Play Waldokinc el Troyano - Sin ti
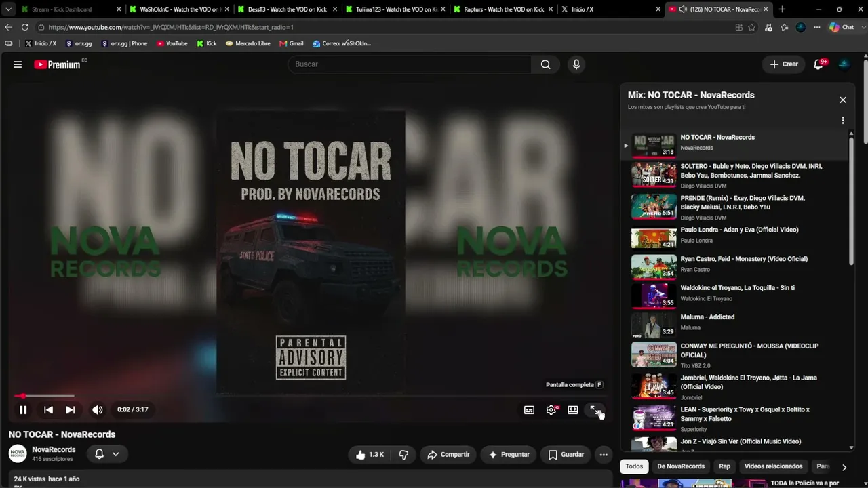Screen dimensions: 868x488 tap(736, 296)
